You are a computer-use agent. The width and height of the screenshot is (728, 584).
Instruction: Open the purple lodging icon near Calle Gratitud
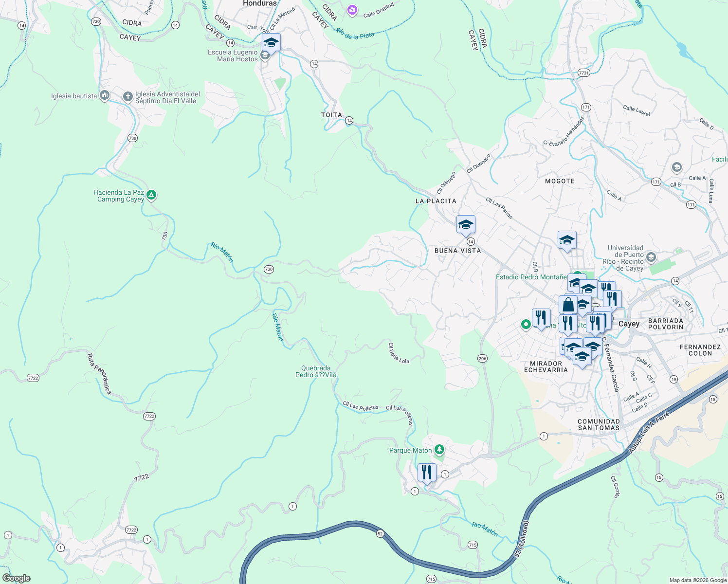click(352, 11)
